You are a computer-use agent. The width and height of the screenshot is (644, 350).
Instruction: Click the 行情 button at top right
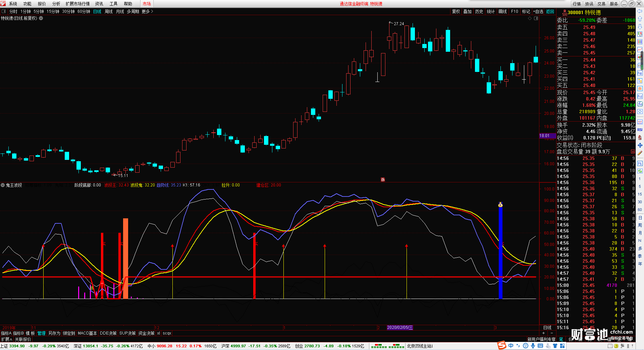pyautogui.click(x=577, y=4)
